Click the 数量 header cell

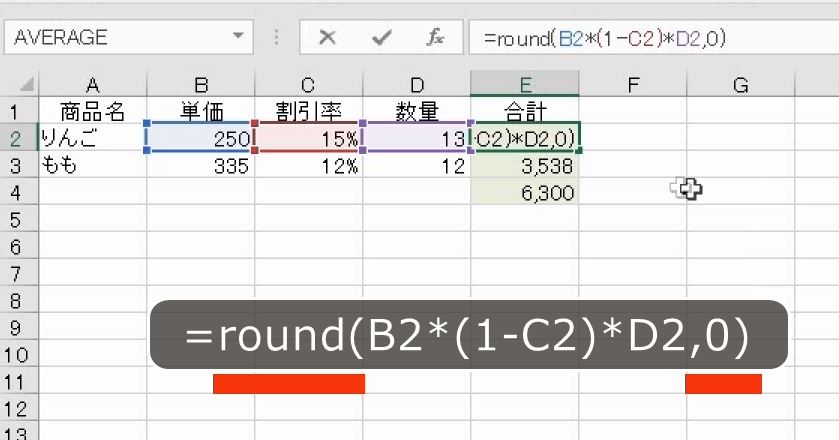click(417, 111)
